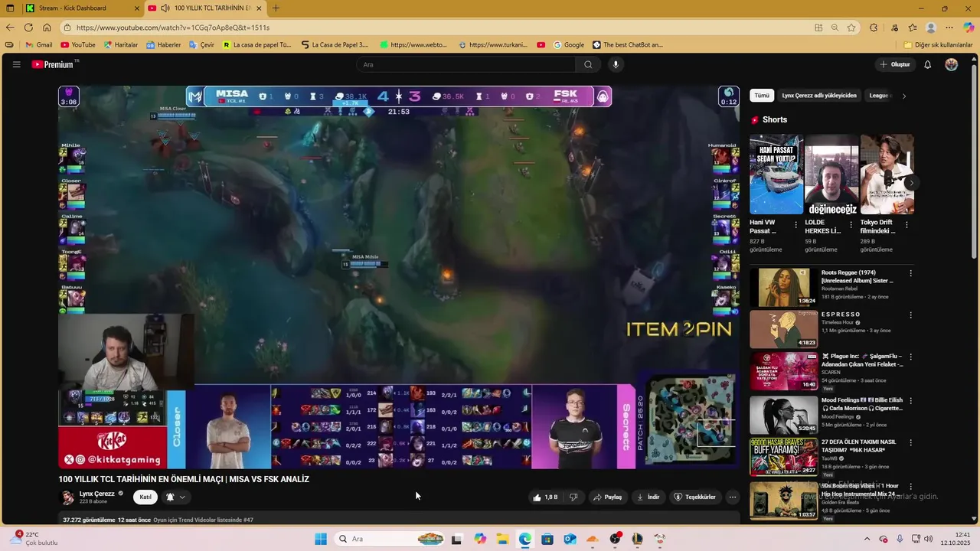Open Haritalar bookmark

tap(121, 44)
